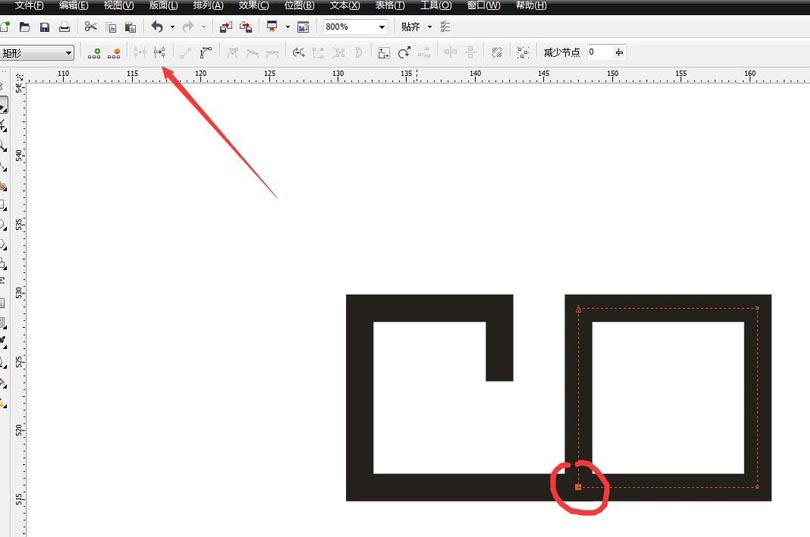The width and height of the screenshot is (810, 537).
Task: Click Reverse curve direction icon
Action: click(x=299, y=52)
